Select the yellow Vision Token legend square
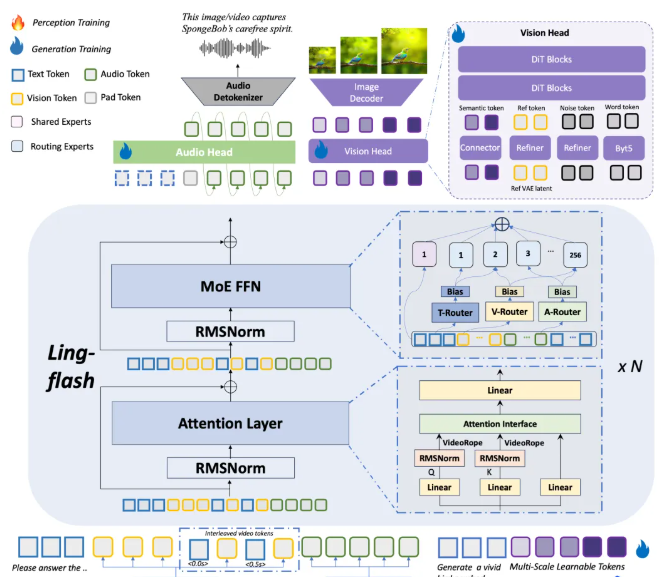The image size is (666, 577). (16, 98)
